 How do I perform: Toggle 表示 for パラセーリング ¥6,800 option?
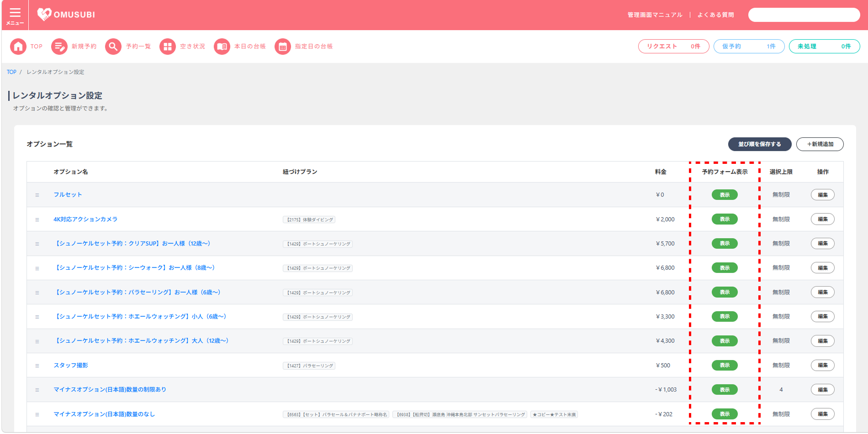point(725,292)
